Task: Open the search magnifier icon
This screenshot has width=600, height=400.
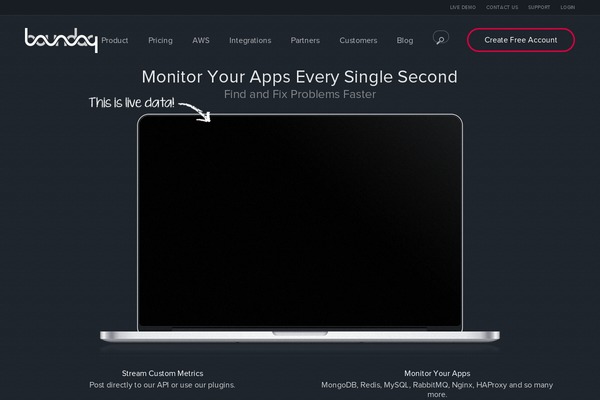Action: point(440,38)
